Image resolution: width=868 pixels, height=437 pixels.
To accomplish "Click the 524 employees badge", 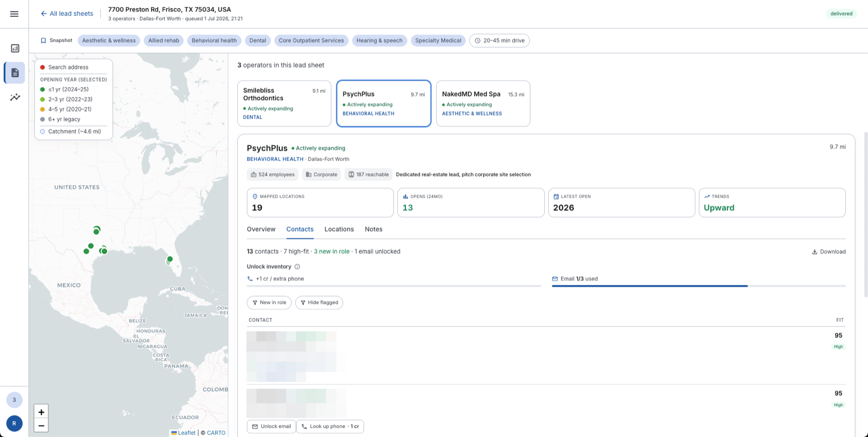I will (x=272, y=175).
